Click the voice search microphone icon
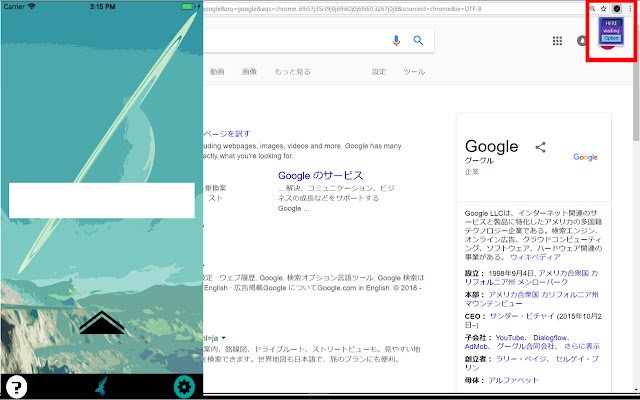640x400 pixels. click(x=396, y=40)
